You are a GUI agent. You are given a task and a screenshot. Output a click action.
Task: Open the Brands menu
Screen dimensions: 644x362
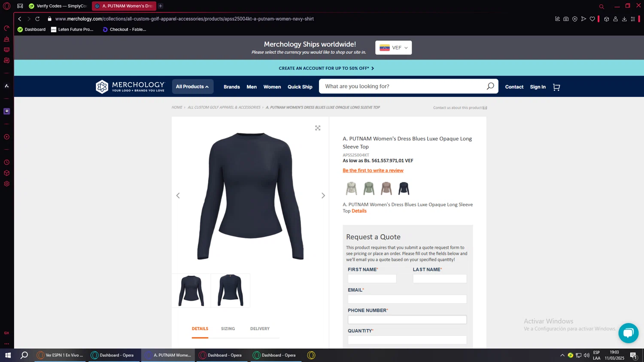(x=232, y=87)
